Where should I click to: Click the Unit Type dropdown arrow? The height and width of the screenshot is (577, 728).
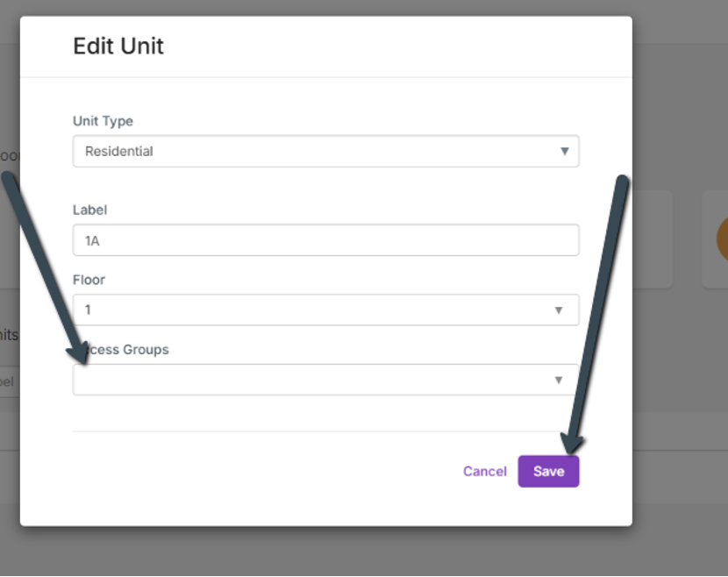pos(565,151)
